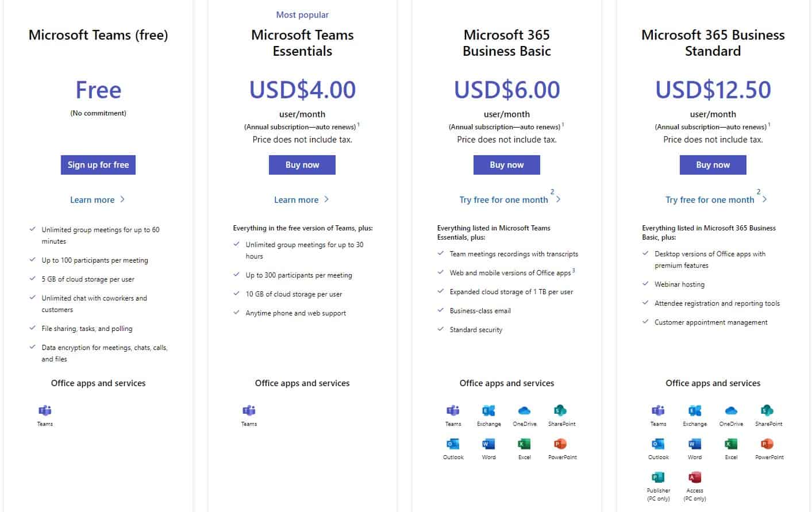812x512 pixels.
Task: Click the Publisher (PC only) icon
Action: pyautogui.click(x=658, y=477)
